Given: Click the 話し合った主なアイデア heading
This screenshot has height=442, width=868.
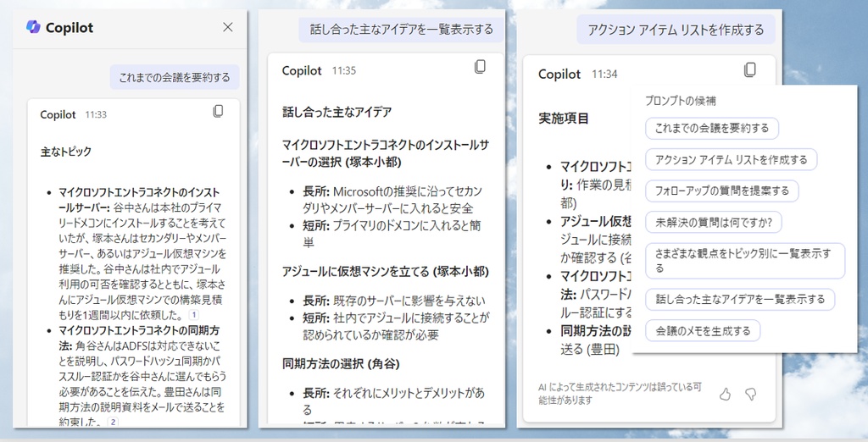Looking at the screenshot, I should coord(337,113).
